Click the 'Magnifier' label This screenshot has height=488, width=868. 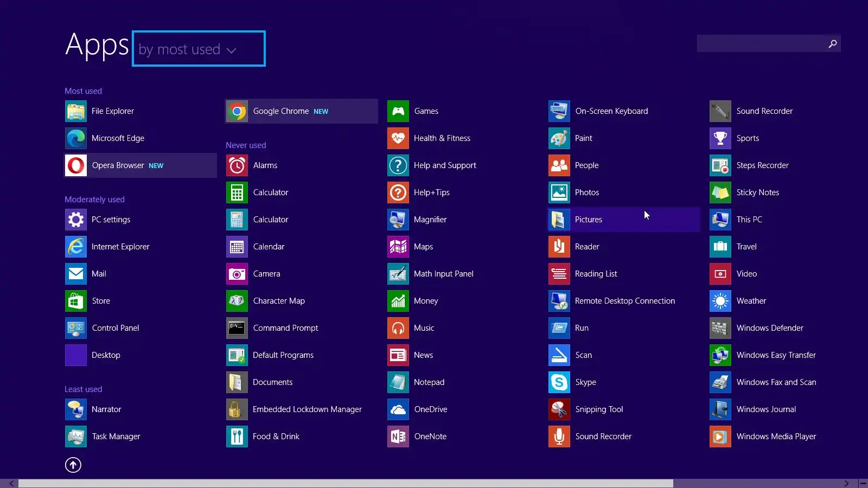430,220
